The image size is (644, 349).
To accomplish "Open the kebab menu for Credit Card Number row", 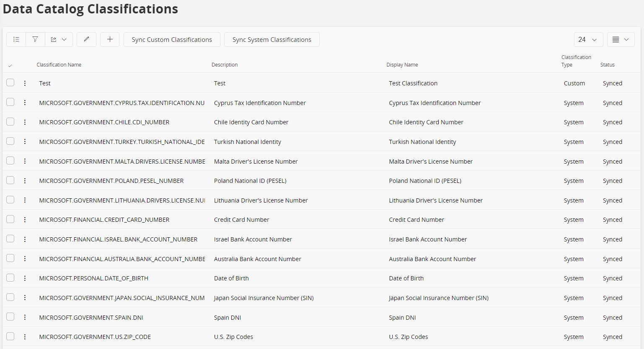I will coord(25,219).
